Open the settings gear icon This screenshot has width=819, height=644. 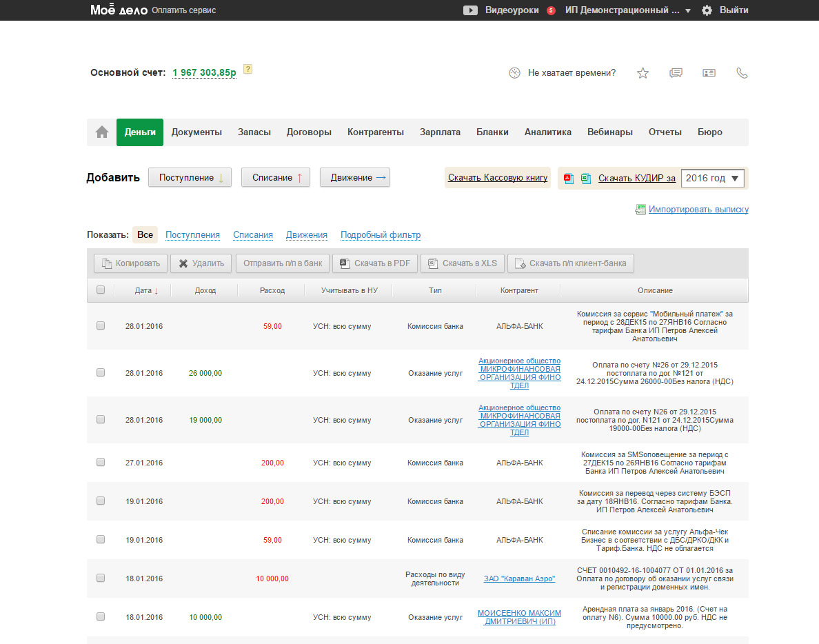click(x=707, y=10)
